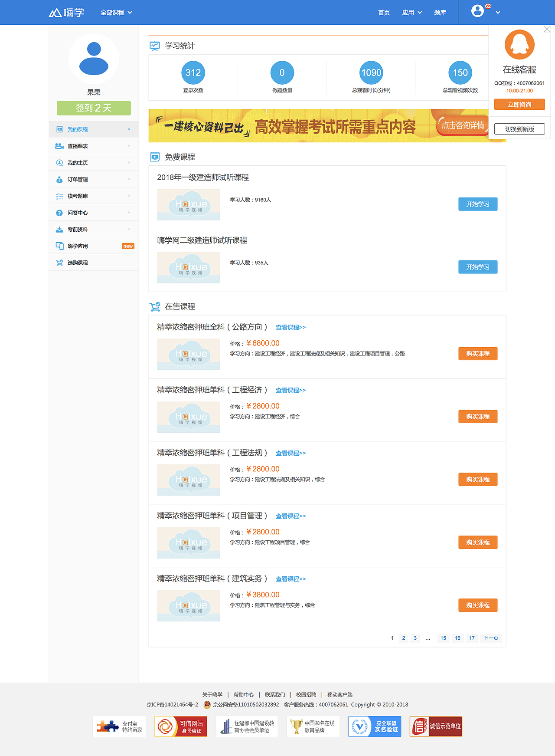The width and height of the screenshot is (555, 756).
Task: Buy the 建筑实务 single-subject course
Action: (x=478, y=605)
